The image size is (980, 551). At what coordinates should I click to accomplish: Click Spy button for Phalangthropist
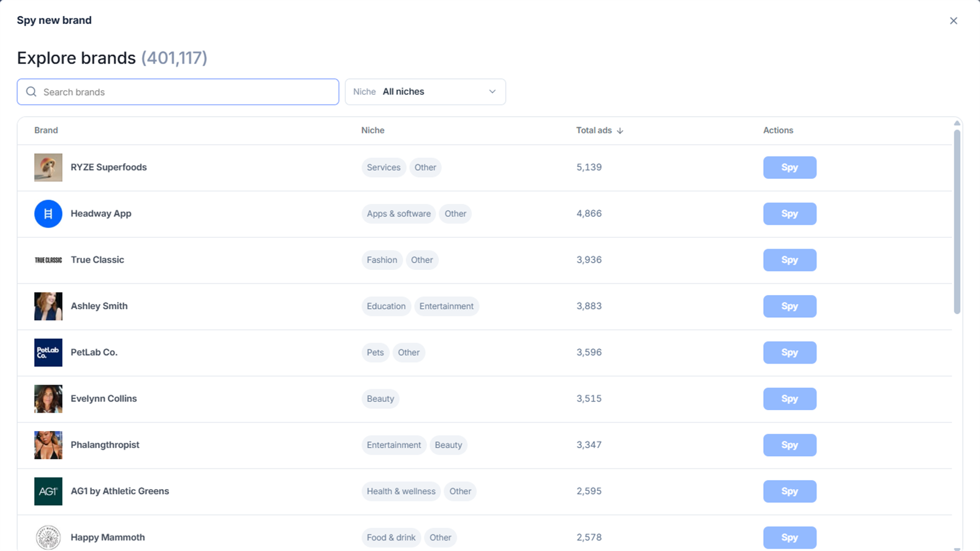tap(790, 445)
